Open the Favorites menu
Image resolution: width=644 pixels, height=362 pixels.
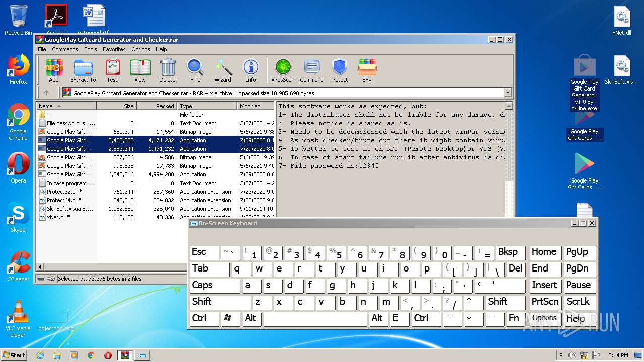pos(114,49)
